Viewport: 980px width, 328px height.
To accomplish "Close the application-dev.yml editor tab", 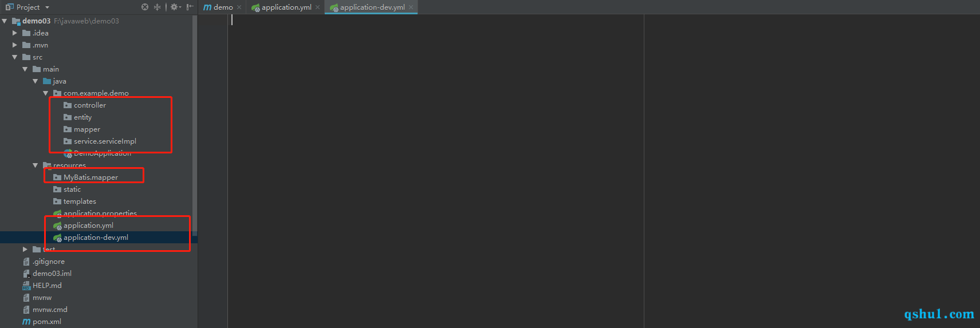I will point(411,7).
